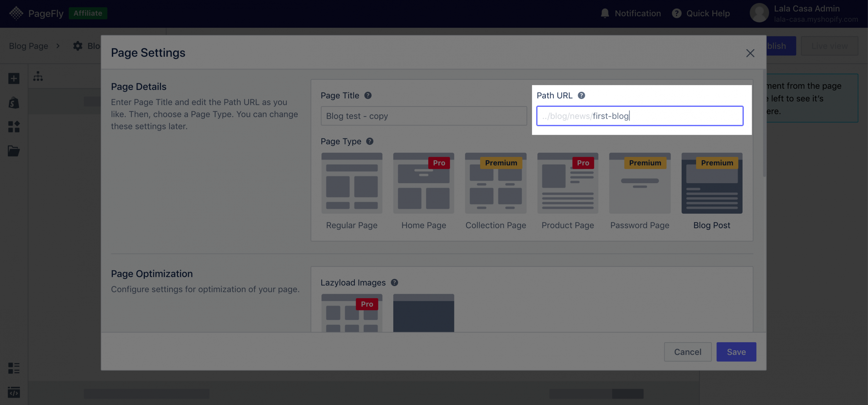Click the Notification label
The height and width of the screenshot is (405, 868).
tap(638, 13)
